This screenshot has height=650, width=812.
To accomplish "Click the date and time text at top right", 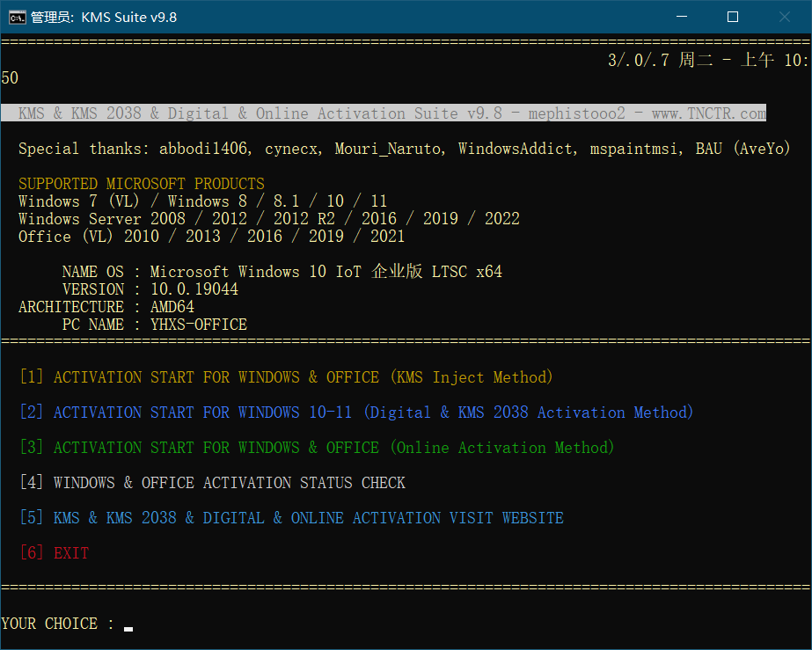I will (708, 60).
